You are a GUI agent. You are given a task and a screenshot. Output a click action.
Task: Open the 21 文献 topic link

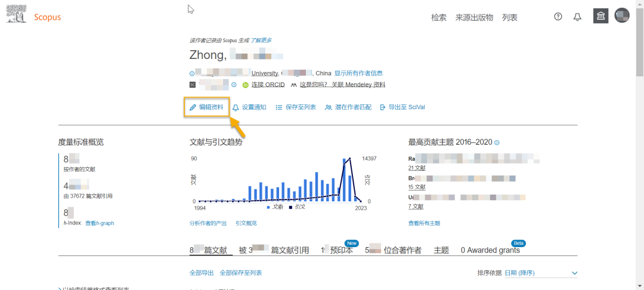pyautogui.click(x=417, y=168)
